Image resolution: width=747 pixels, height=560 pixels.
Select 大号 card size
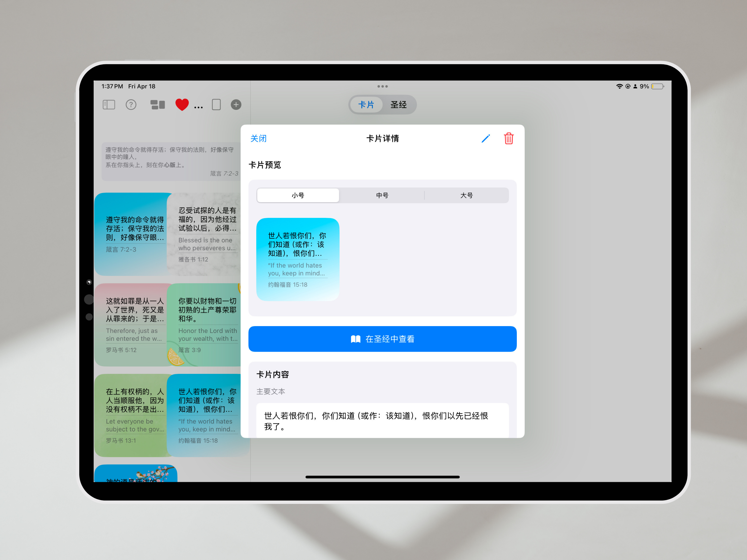point(467,195)
